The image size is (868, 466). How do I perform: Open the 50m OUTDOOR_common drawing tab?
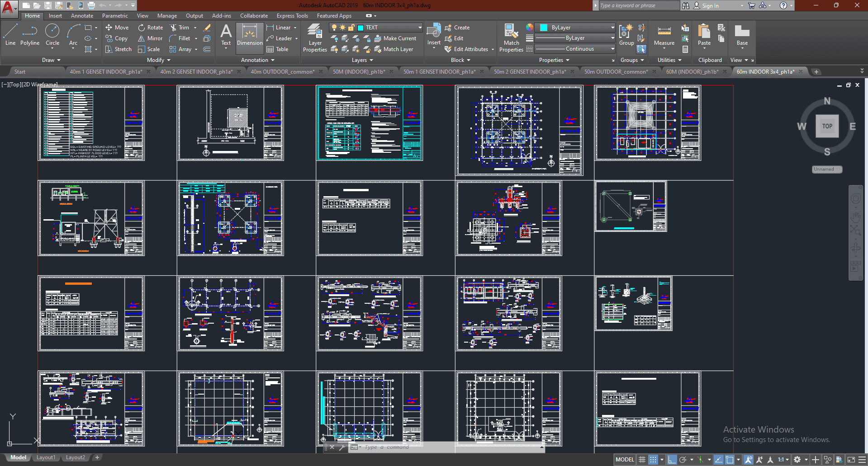click(x=616, y=71)
